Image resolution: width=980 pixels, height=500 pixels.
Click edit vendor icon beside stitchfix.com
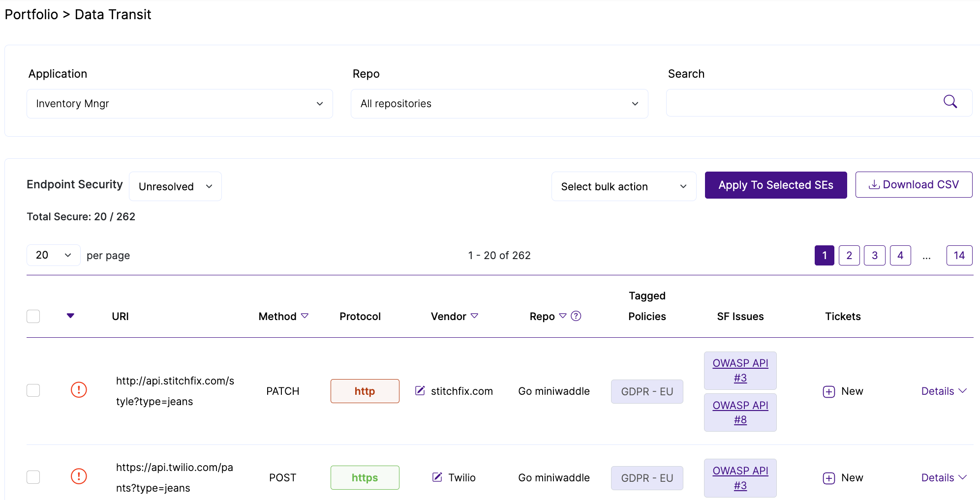(x=420, y=391)
